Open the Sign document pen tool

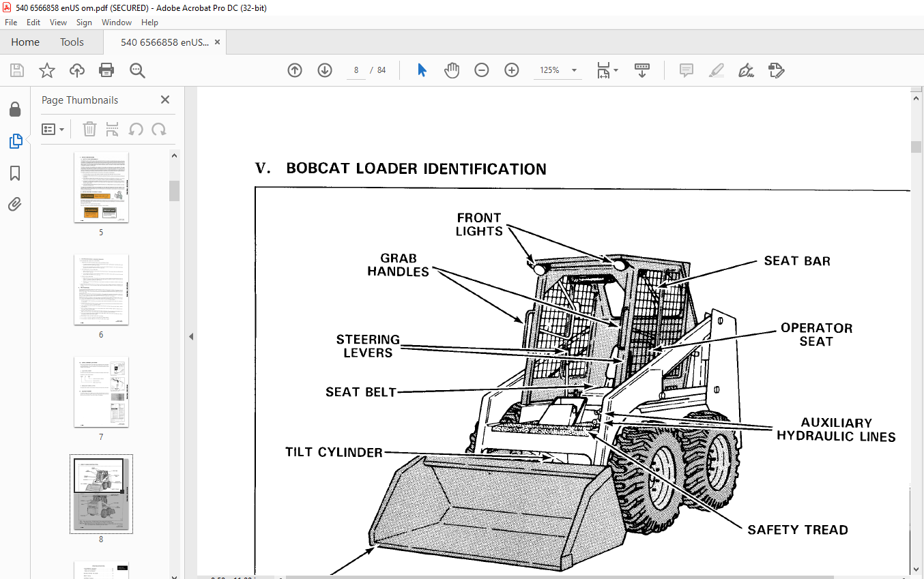746,70
